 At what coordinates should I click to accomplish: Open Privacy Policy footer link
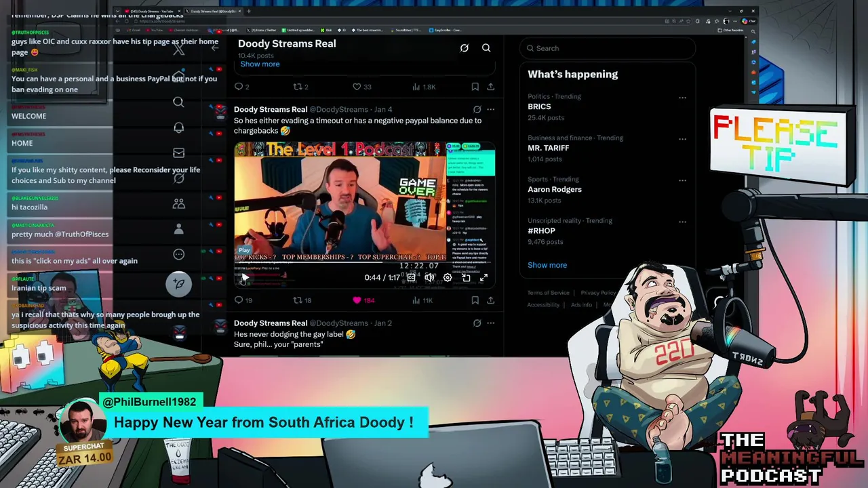click(x=598, y=293)
